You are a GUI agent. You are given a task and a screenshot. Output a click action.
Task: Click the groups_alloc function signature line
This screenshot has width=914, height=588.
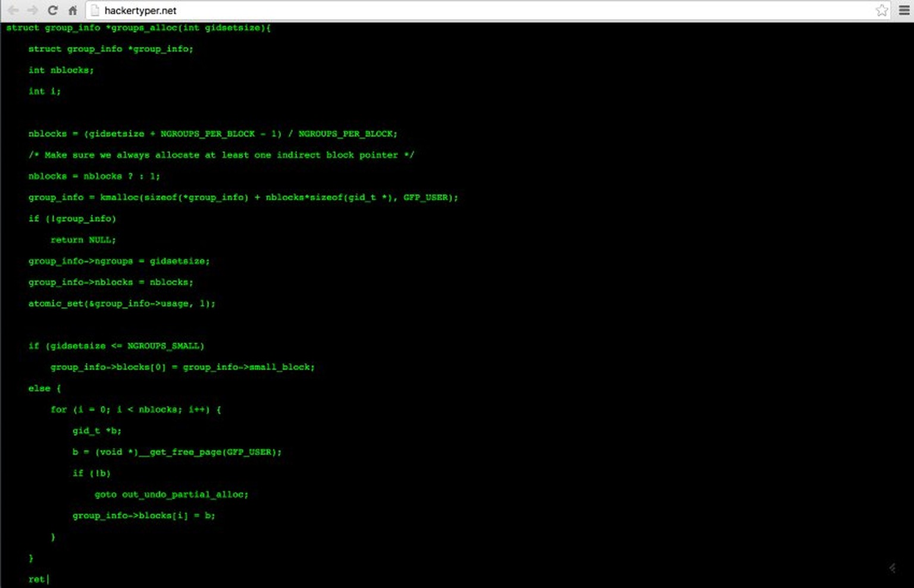point(139,28)
